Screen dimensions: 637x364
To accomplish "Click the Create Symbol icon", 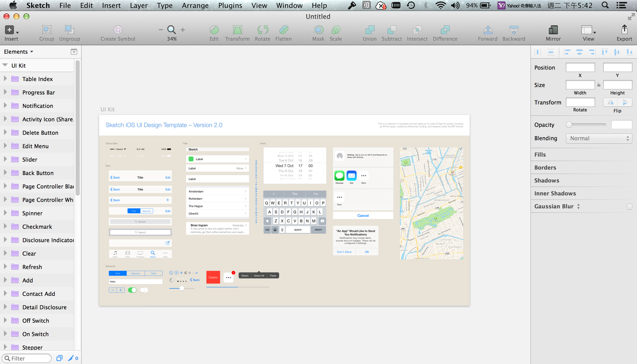I will [118, 30].
